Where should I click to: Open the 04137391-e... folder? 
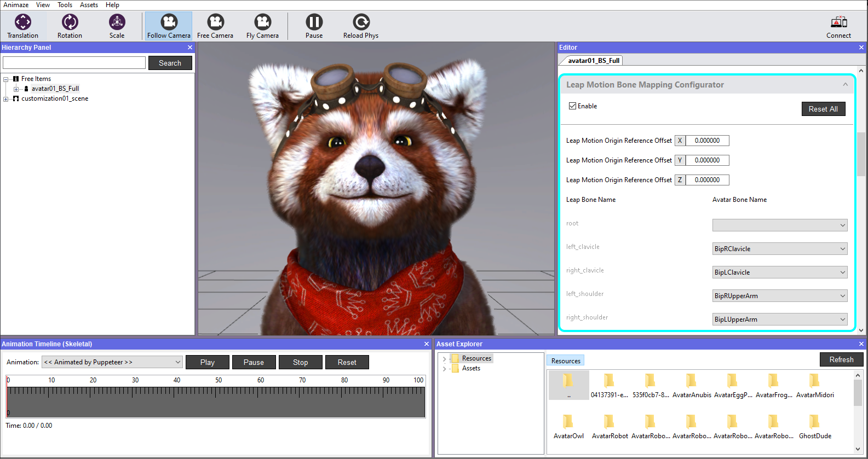click(610, 386)
